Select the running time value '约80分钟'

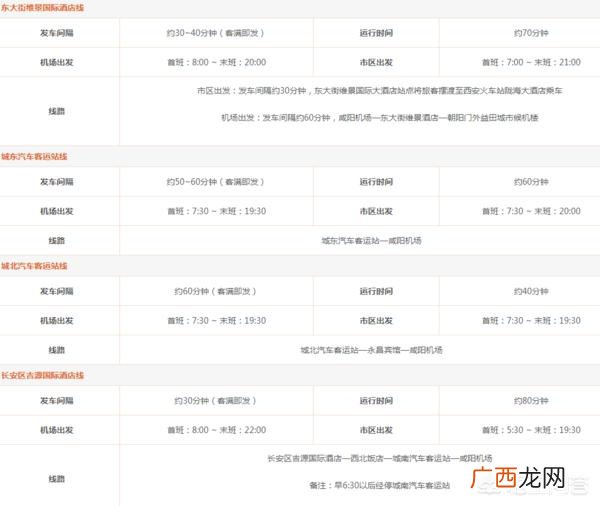[x=531, y=401]
